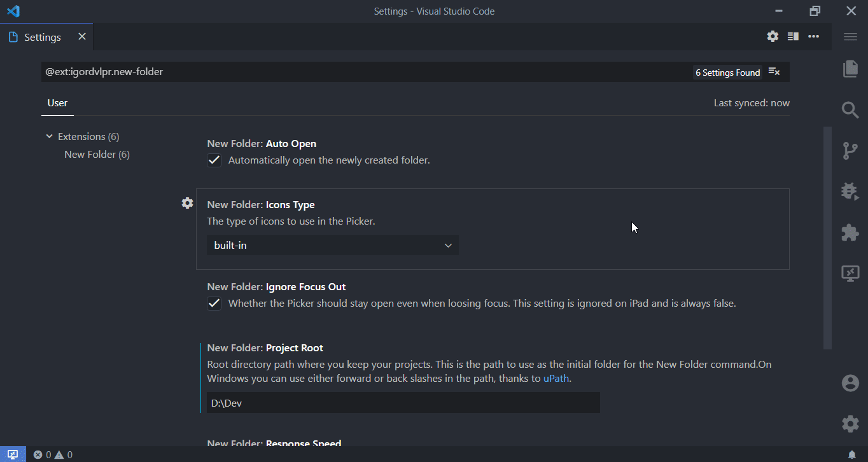Image resolution: width=868 pixels, height=462 pixels.
Task: Open the Accounts menu
Action: pos(850,383)
